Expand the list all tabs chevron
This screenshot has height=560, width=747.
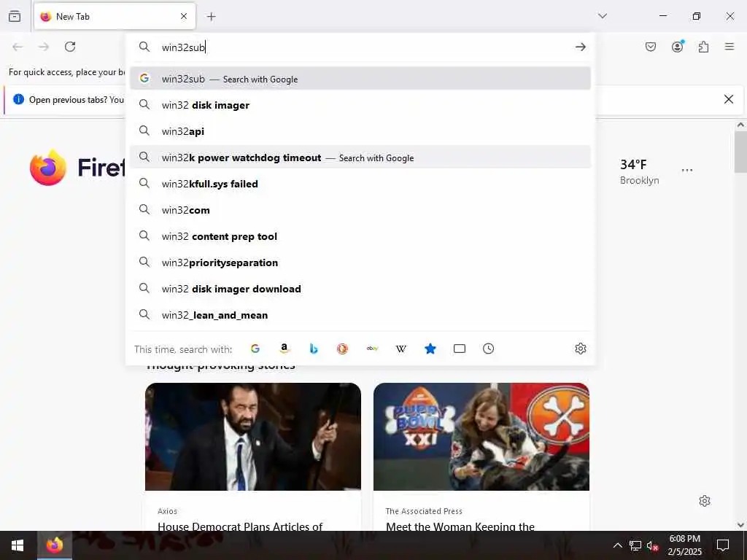coord(602,16)
